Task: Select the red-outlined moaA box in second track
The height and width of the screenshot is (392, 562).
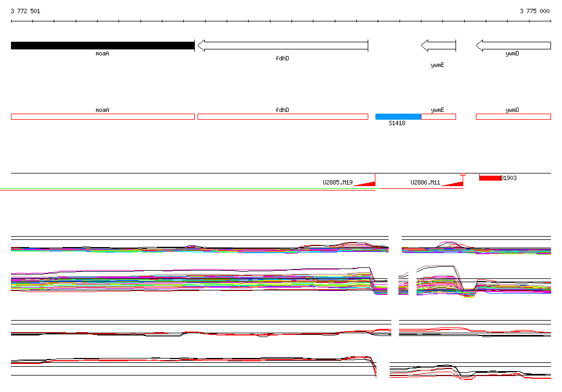Action: 103,116
